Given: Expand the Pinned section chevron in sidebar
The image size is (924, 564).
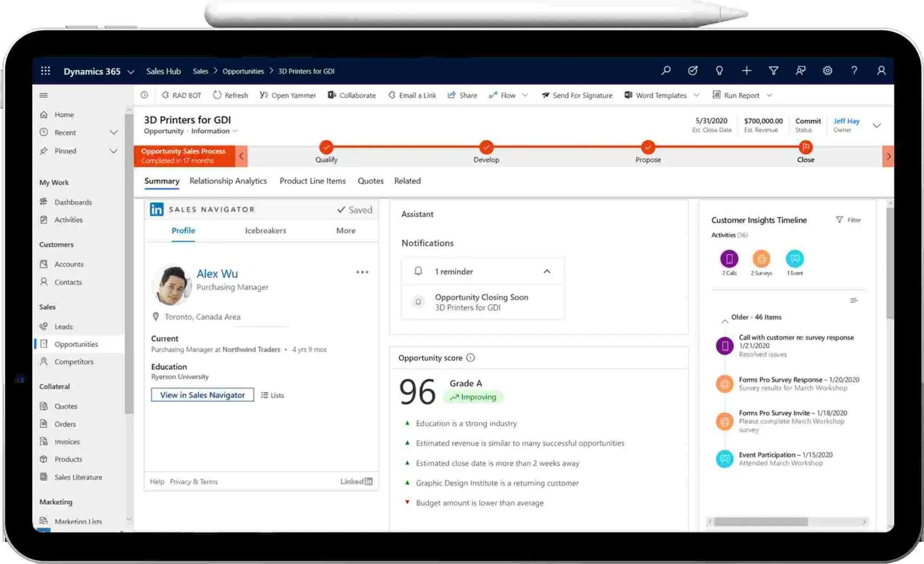Looking at the screenshot, I should point(113,151).
